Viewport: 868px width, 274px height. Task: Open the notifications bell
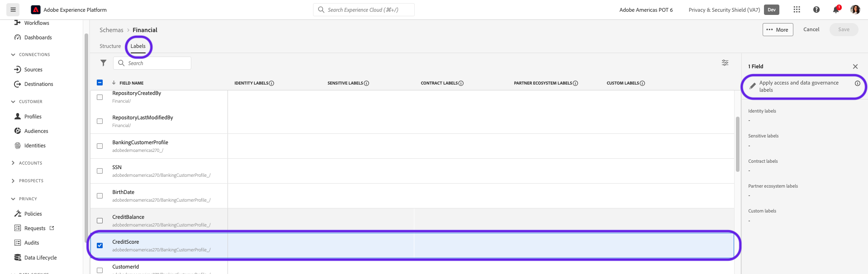tap(836, 9)
